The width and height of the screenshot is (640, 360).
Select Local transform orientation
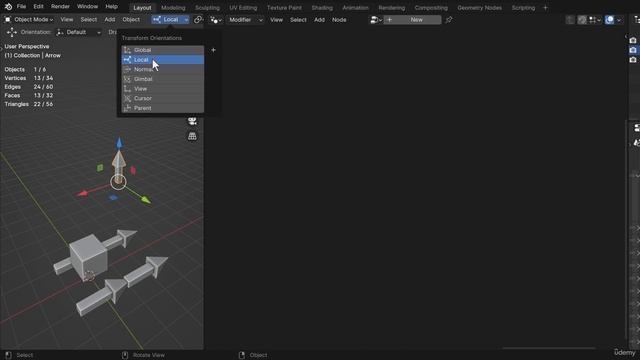click(x=163, y=60)
